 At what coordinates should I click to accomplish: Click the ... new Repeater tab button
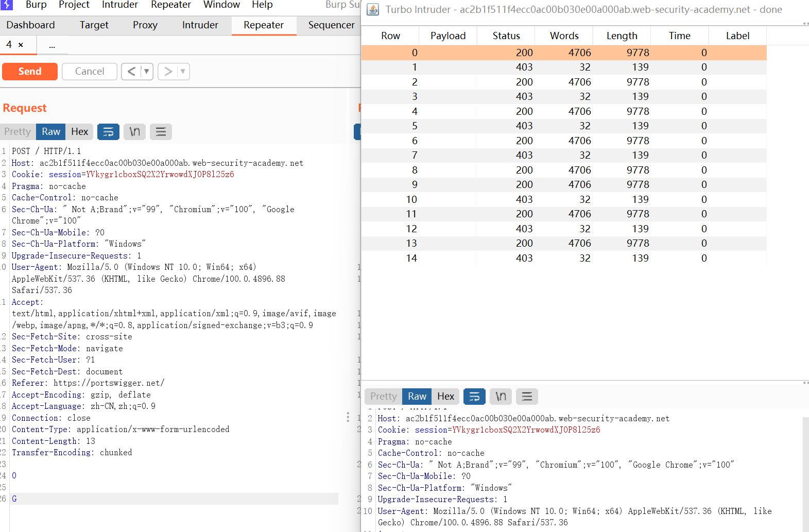click(x=52, y=45)
